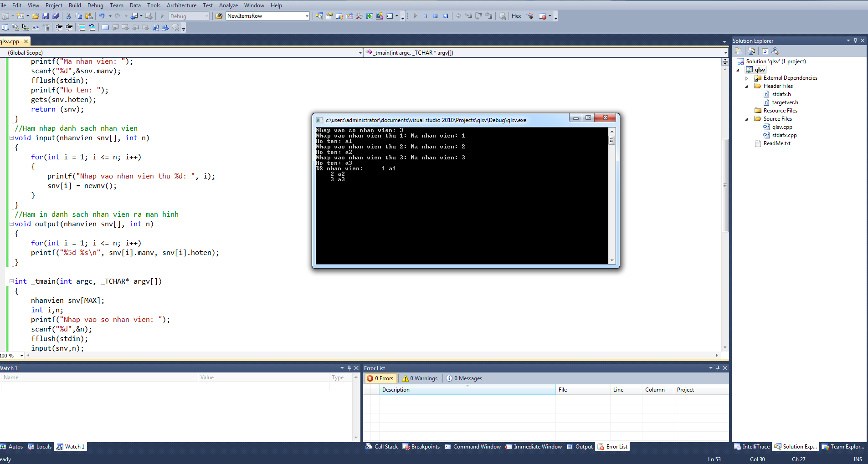Open the Build menu

pos(75,5)
